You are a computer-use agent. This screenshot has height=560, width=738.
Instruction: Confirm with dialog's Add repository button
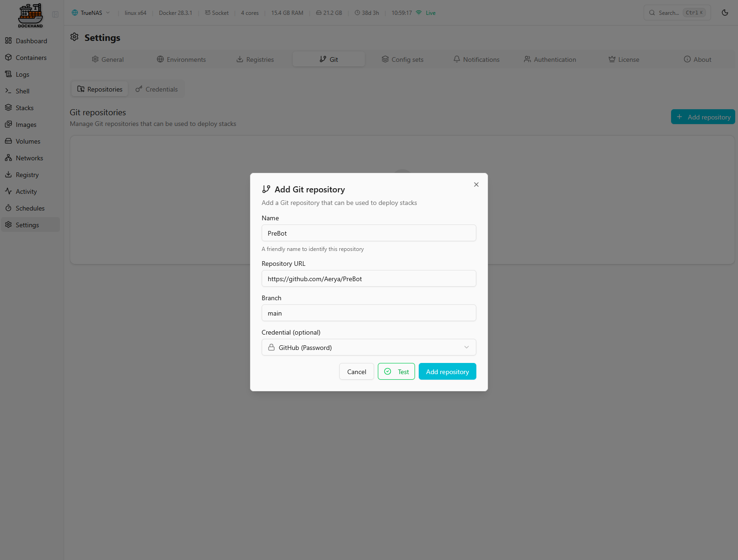(x=447, y=372)
